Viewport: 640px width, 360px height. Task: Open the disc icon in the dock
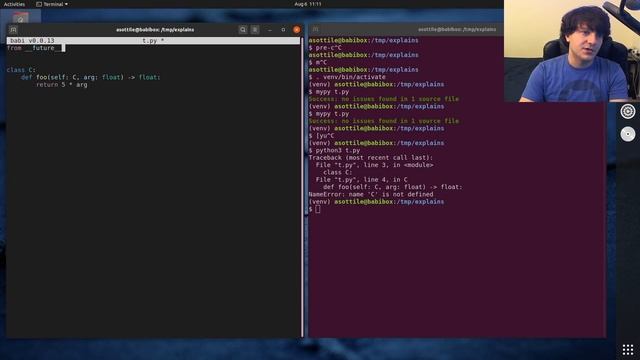pos(628,134)
